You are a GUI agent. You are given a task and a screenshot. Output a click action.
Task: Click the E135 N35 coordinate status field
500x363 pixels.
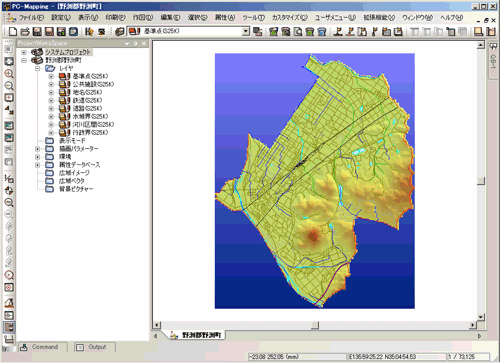[397, 357]
